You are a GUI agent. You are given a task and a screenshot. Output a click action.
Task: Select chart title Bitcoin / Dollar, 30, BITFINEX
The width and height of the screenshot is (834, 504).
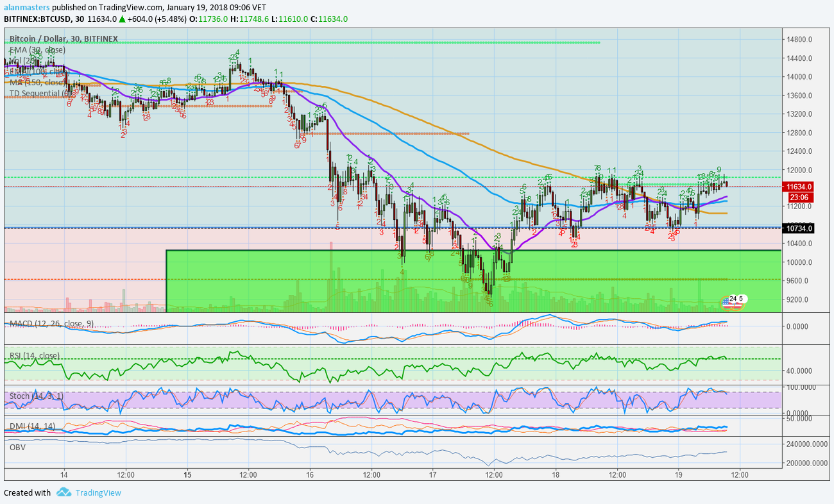point(64,38)
